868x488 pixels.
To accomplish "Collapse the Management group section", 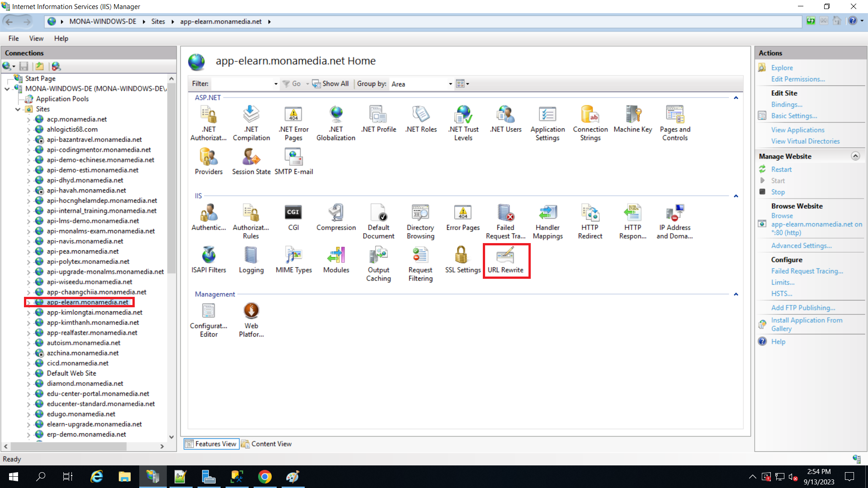I will tap(736, 294).
